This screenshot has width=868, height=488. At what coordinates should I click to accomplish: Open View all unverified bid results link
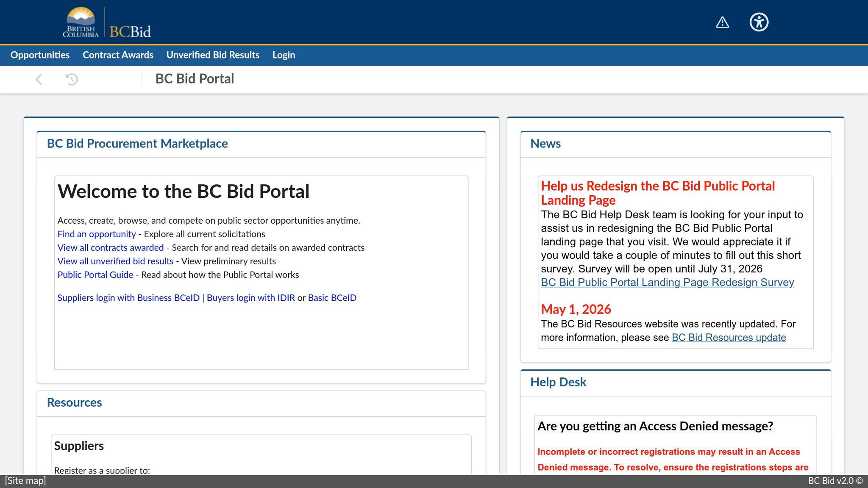click(x=115, y=261)
